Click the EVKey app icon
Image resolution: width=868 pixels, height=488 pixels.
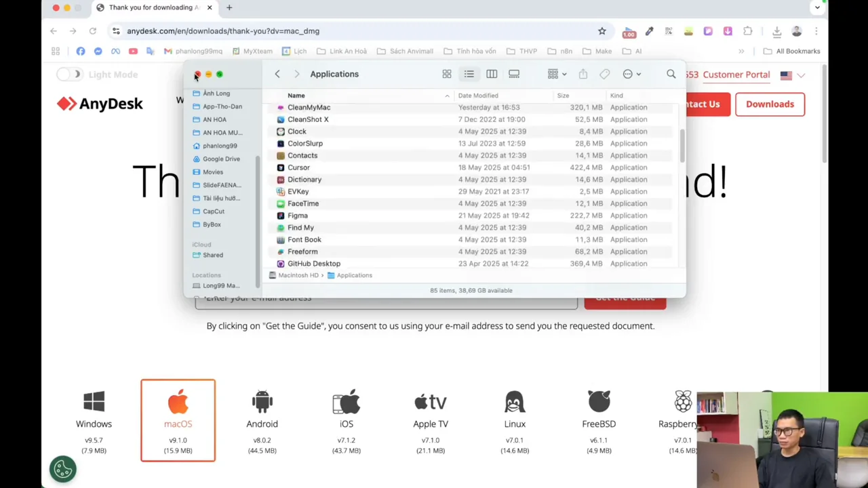tap(281, 192)
